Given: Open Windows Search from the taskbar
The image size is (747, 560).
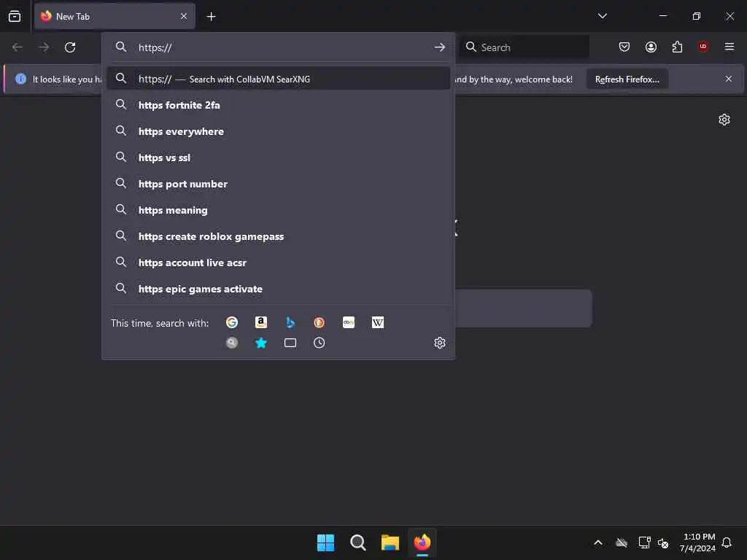Looking at the screenshot, I should coord(357,542).
